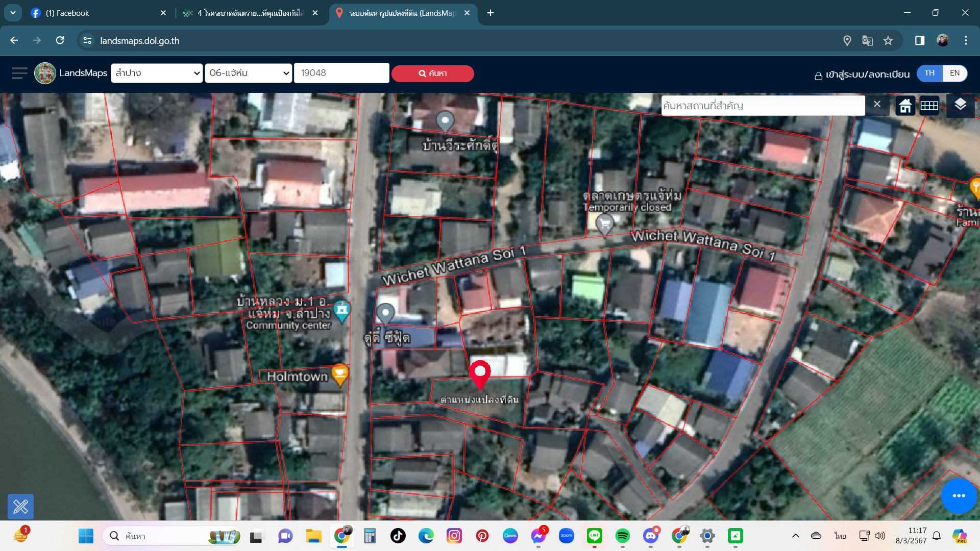Open เข้าสู่ระบบ/ลงทะเบียน login link

tap(862, 74)
